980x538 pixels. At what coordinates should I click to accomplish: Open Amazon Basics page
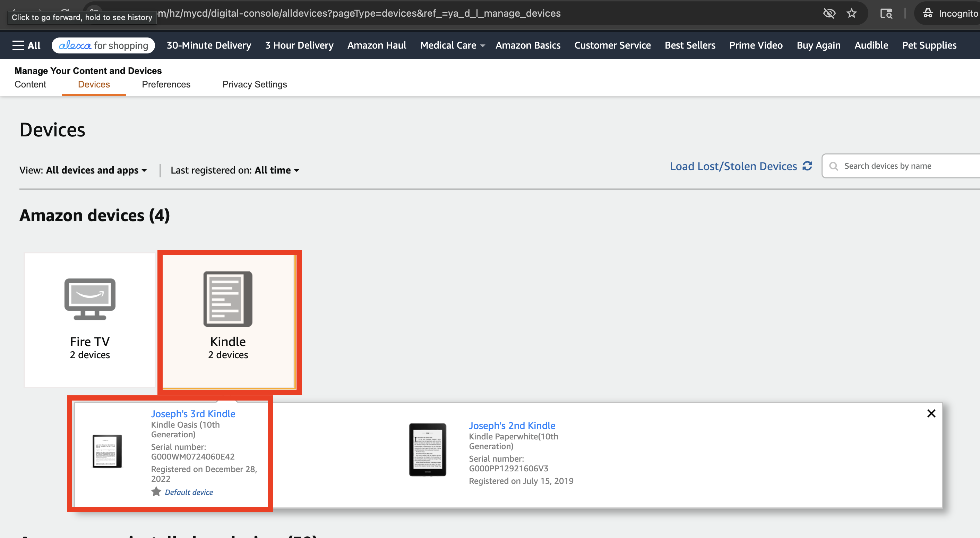[x=528, y=45]
